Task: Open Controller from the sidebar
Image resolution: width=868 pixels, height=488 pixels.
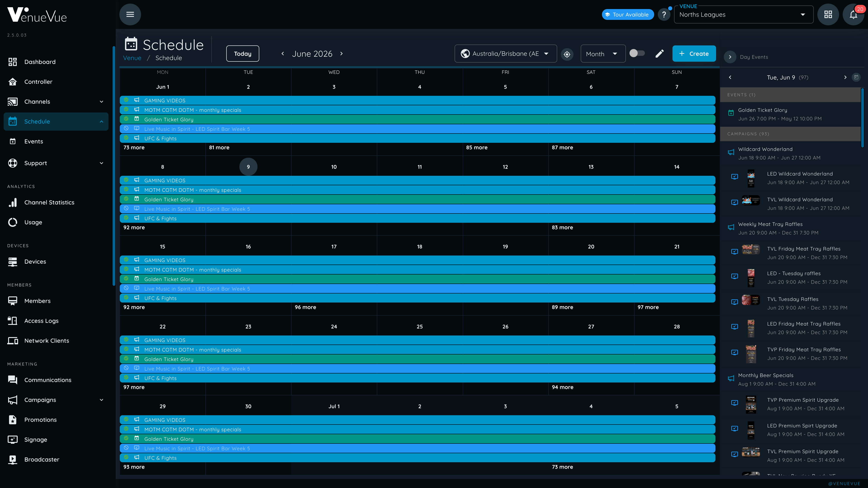Action: click(x=56, y=82)
